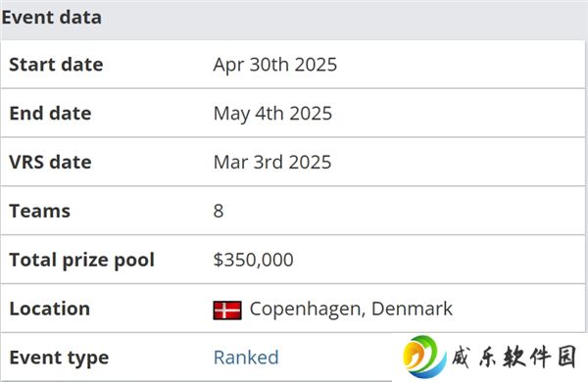Click the VRS date label
This screenshot has height=382, width=588.
50,162
